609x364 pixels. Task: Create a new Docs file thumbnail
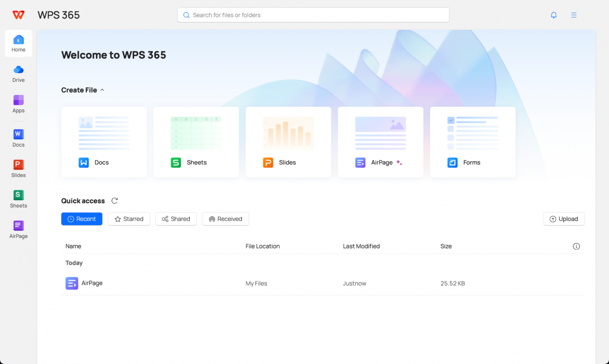coord(104,134)
